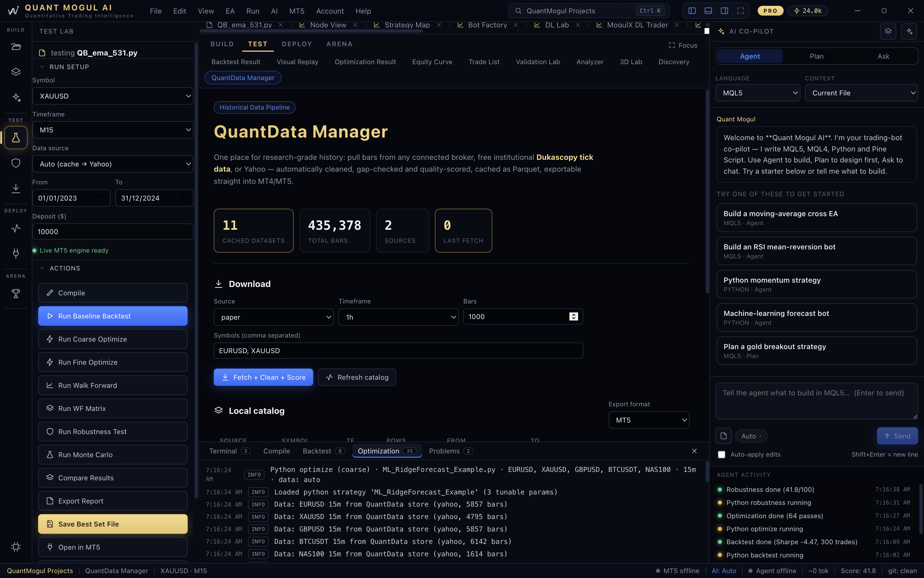Open the MT5 menu
The width and height of the screenshot is (924, 578).
(x=297, y=11)
